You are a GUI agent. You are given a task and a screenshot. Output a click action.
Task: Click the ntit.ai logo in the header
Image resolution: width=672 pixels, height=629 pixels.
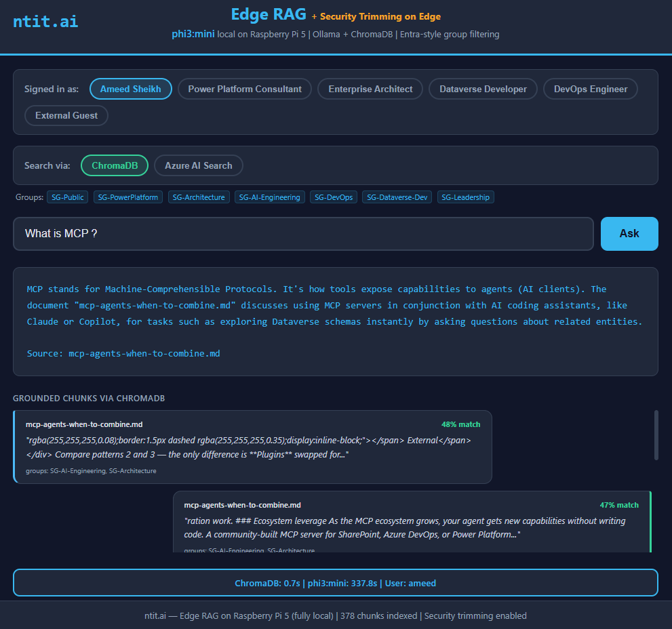point(45,21)
